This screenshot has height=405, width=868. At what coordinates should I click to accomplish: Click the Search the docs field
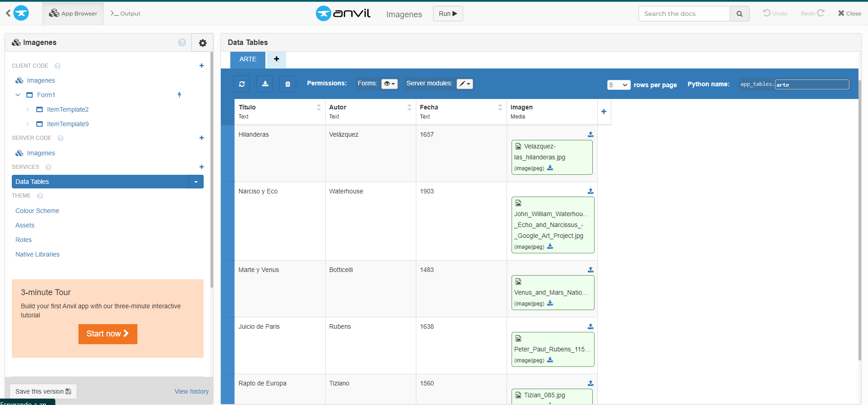click(684, 14)
